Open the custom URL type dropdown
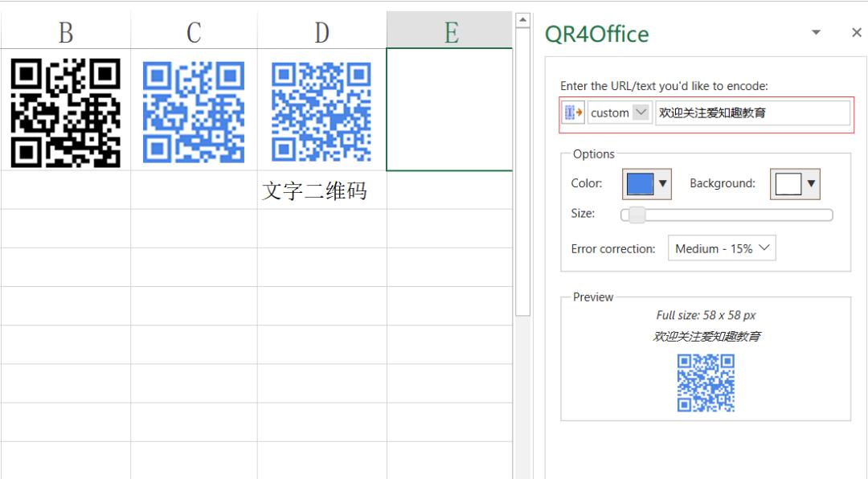 click(641, 113)
